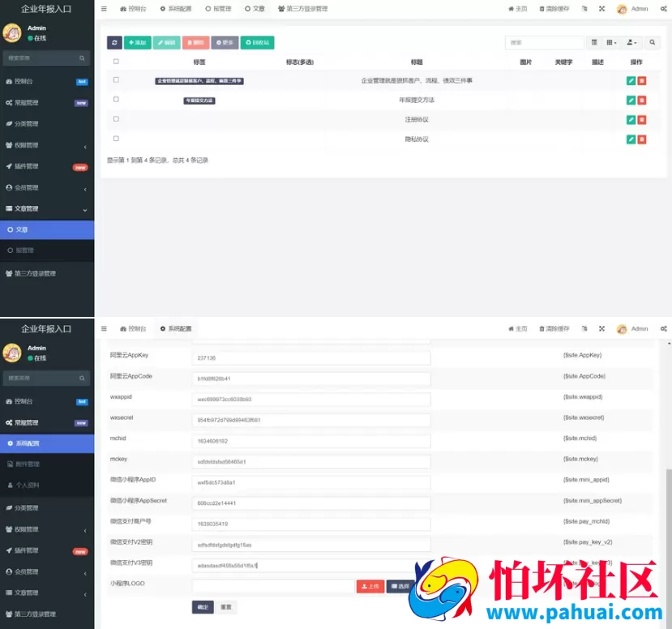Select all rows via the header checkbox
The image size is (672, 629).
click(115, 61)
